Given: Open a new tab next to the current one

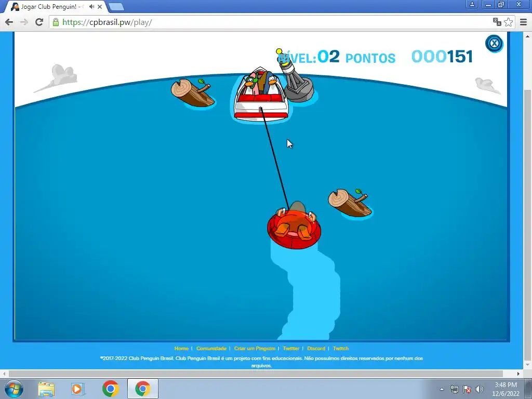Looking at the screenshot, I should pyautogui.click(x=116, y=7).
